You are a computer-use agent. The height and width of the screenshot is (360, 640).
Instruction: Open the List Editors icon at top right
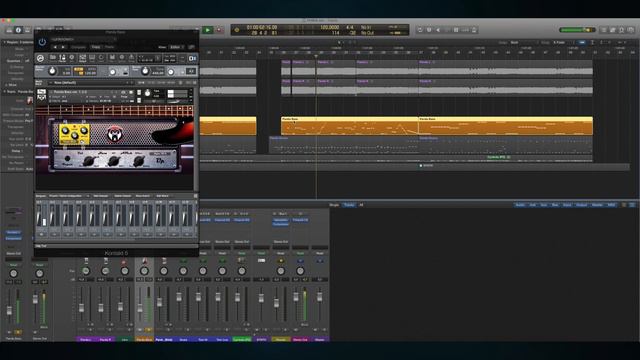click(x=604, y=30)
